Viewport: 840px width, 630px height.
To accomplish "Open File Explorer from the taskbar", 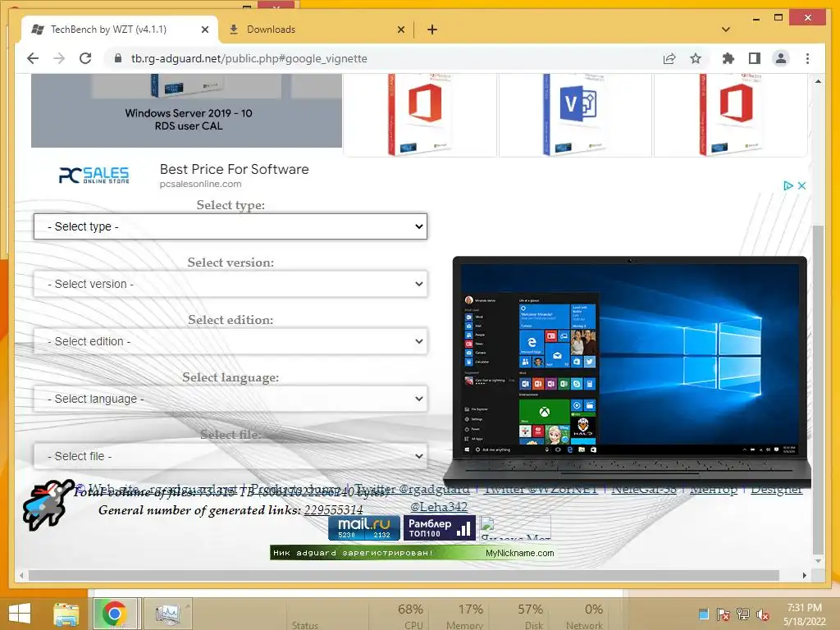I will pos(66,614).
